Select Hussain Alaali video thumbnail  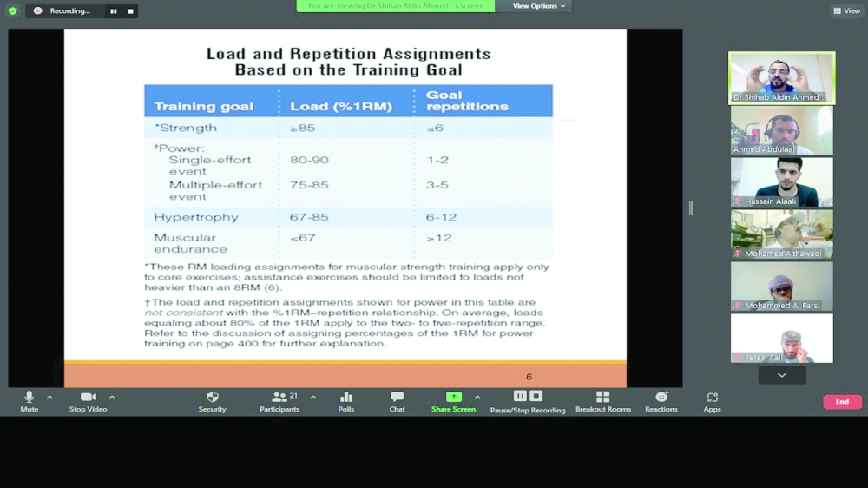coord(782,182)
